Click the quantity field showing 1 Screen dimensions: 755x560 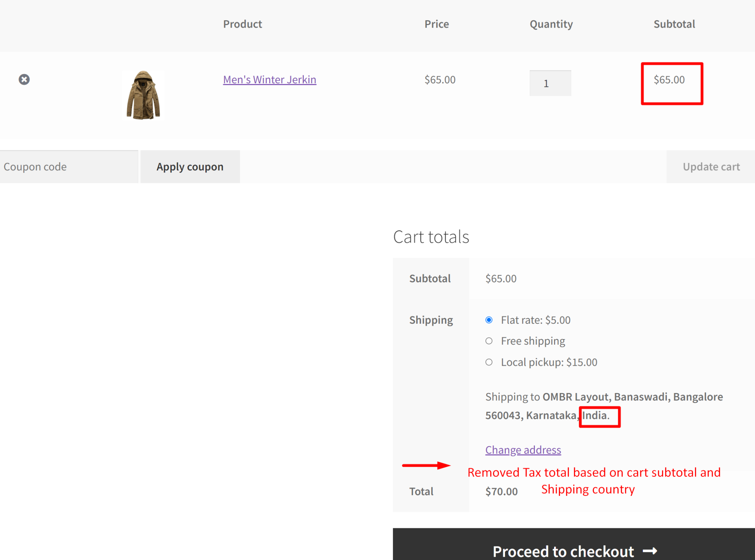[x=550, y=83]
